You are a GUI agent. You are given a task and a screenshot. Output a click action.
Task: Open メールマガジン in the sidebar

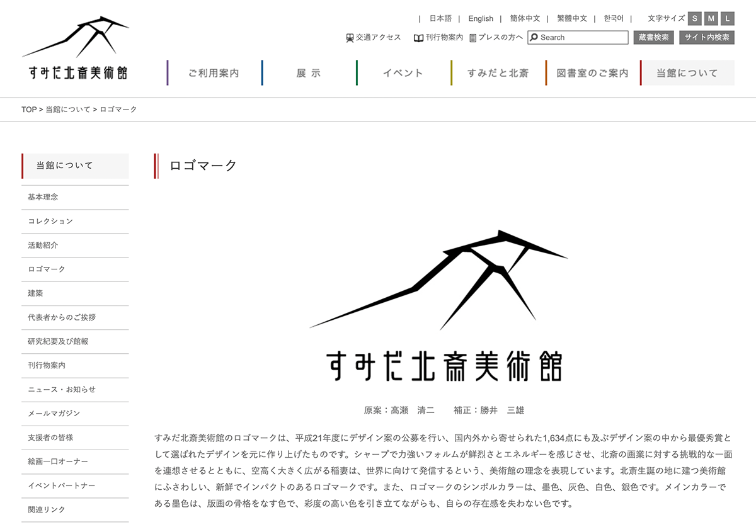point(75,413)
